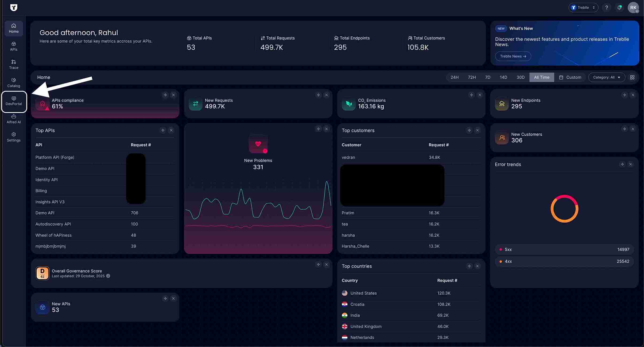
Task: Go to the Trace section
Action: click(14, 64)
